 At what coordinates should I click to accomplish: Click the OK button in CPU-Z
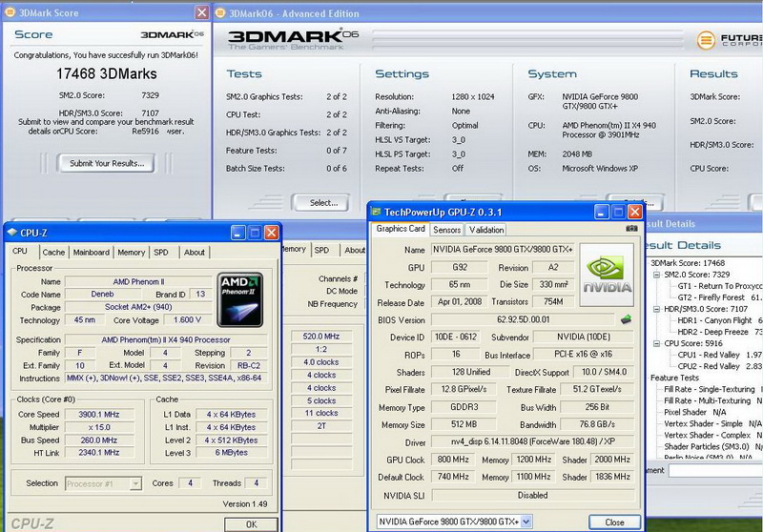pyautogui.click(x=251, y=523)
